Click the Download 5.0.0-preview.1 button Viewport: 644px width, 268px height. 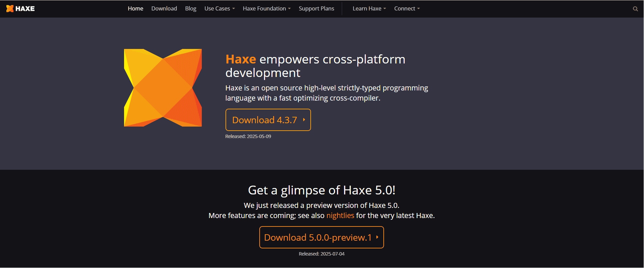coord(321,237)
